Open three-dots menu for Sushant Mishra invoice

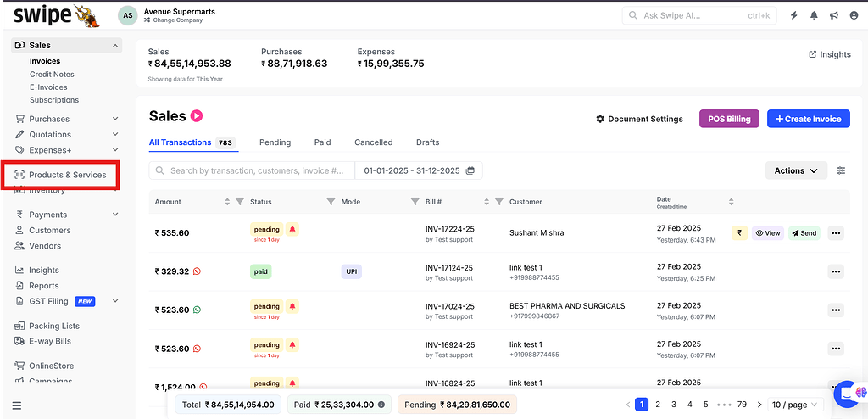click(x=836, y=233)
